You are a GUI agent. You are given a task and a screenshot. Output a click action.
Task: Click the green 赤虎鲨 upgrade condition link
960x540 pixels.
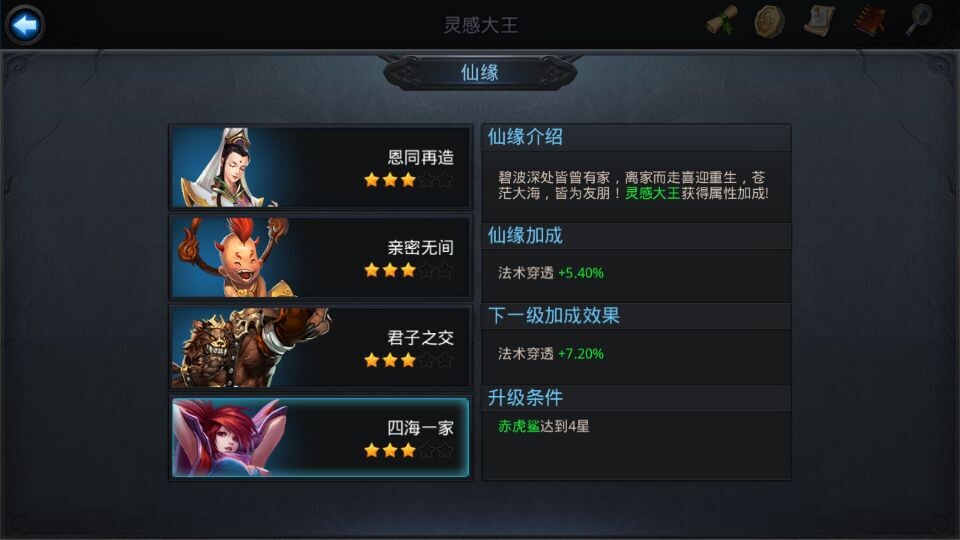tap(519, 426)
